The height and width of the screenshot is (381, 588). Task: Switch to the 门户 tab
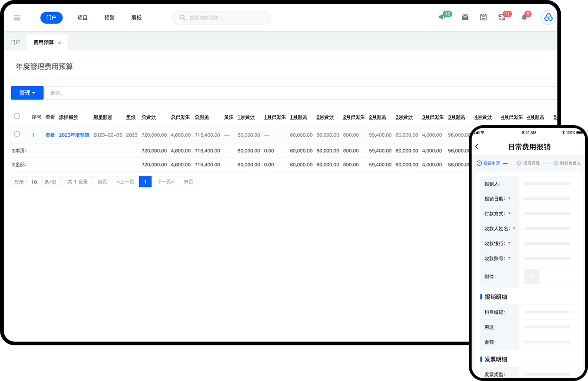(x=15, y=43)
